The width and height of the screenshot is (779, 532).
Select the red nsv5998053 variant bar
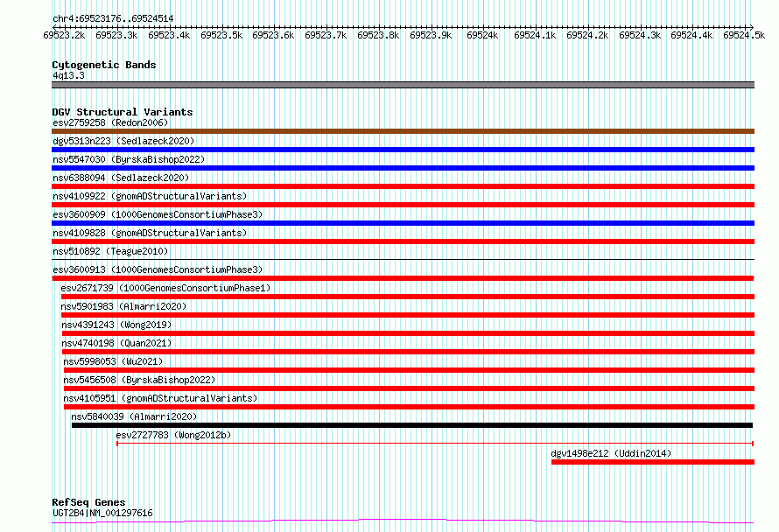point(410,370)
